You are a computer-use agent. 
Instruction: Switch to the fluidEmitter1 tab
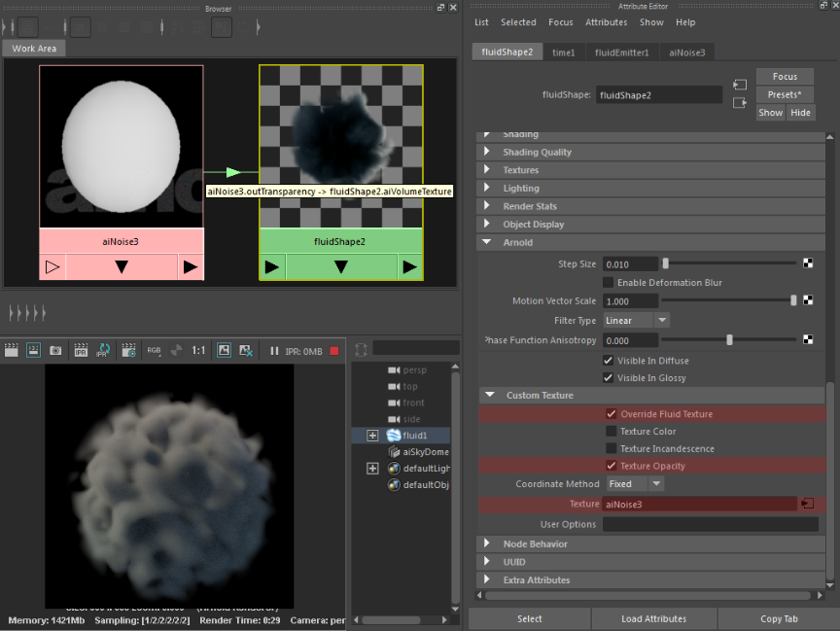622,53
